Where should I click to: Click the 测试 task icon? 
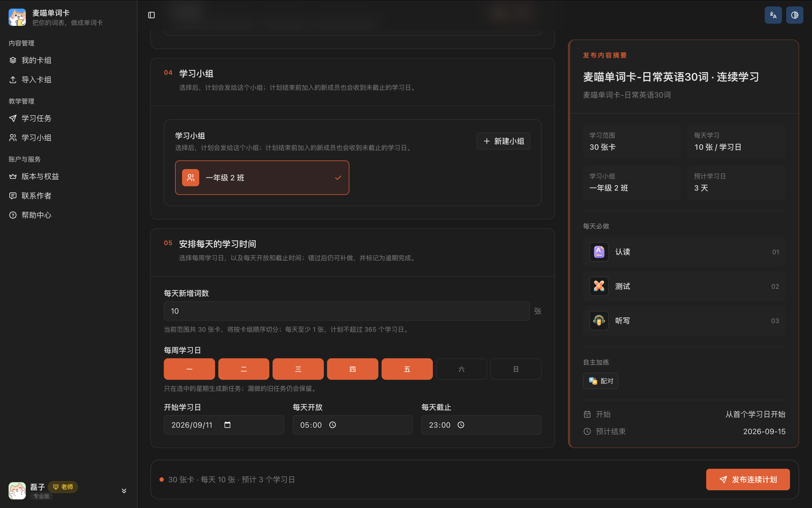[599, 286]
